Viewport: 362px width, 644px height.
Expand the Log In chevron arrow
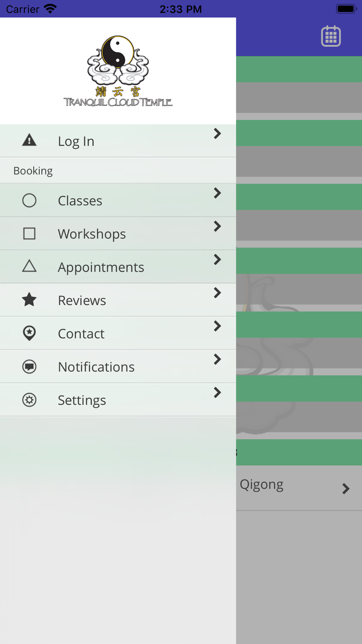(x=217, y=134)
